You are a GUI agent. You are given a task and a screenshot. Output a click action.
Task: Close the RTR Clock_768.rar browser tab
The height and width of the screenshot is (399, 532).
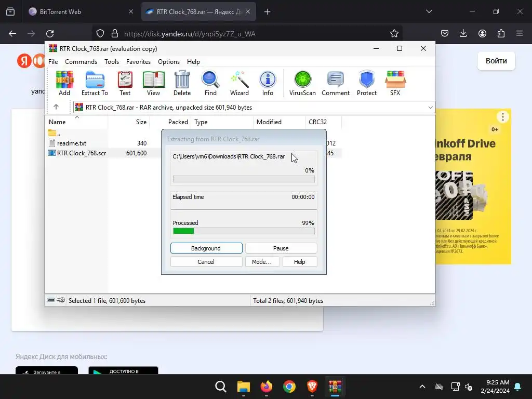(248, 11)
